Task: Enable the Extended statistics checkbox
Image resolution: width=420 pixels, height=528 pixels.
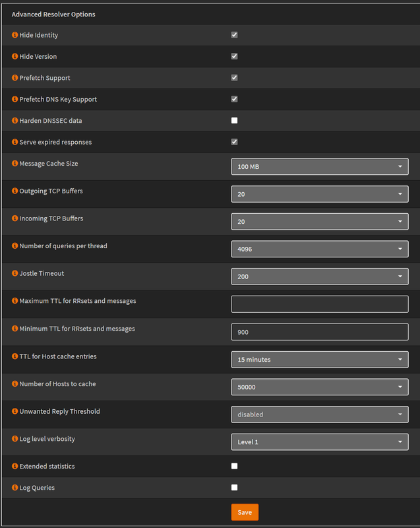Action: pyautogui.click(x=234, y=466)
